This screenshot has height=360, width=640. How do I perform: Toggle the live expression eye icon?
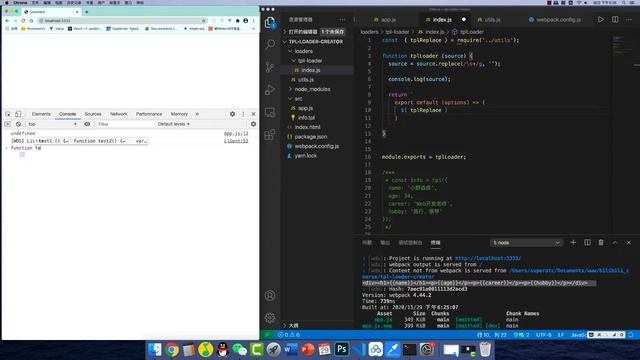87,124
